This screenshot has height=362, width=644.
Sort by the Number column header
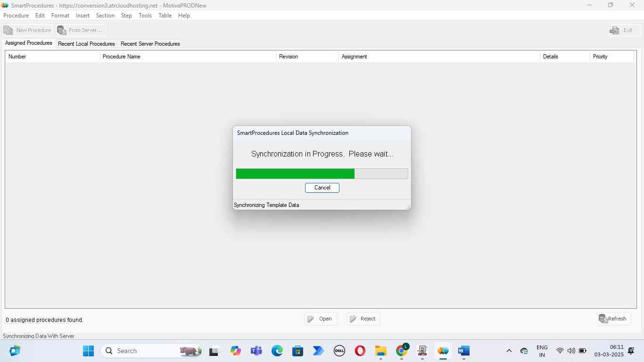coord(52,57)
